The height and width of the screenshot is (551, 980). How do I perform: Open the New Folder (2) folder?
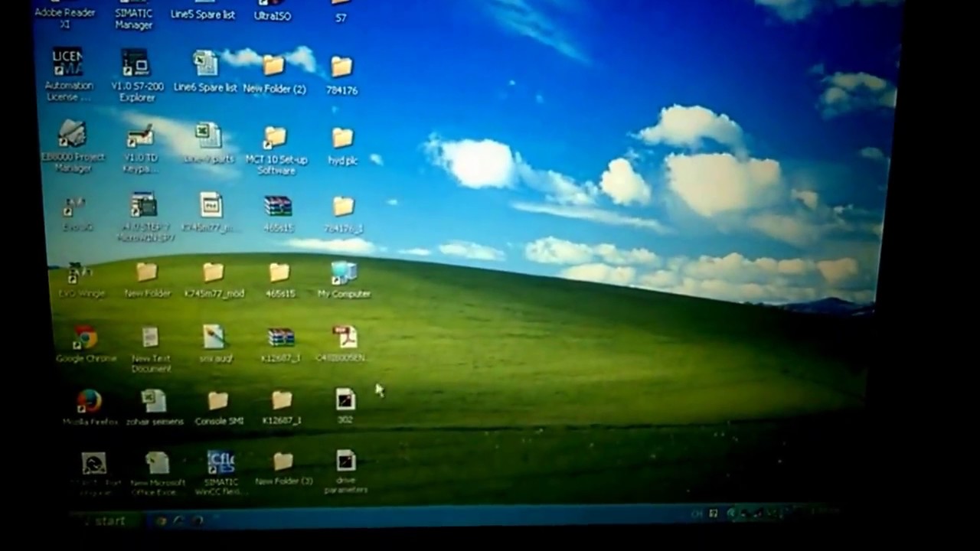click(x=274, y=74)
